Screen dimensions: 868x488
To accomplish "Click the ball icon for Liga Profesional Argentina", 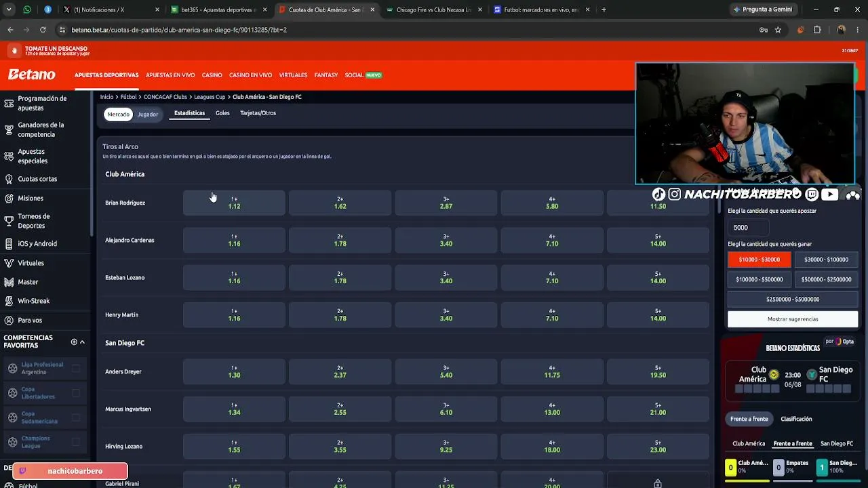I will (12, 368).
